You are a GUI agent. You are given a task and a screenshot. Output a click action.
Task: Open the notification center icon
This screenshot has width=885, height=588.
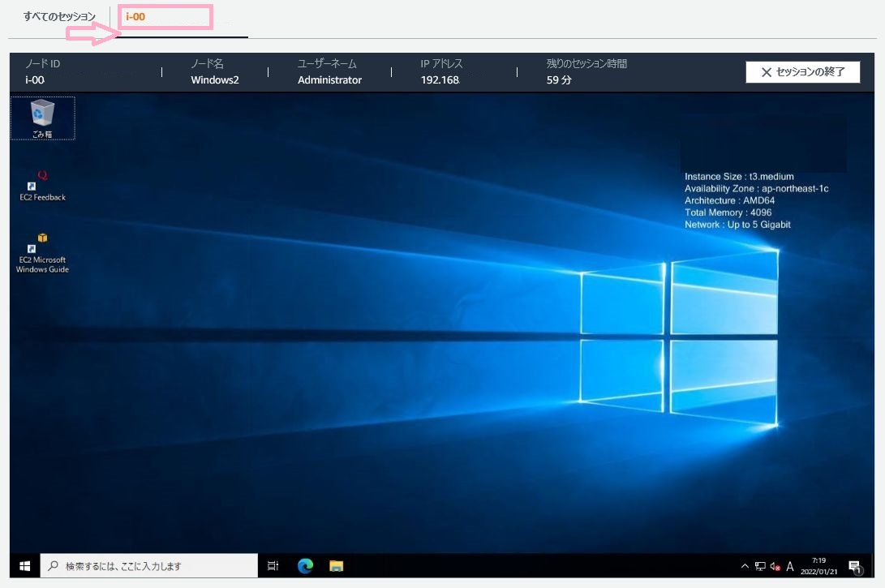point(856,567)
